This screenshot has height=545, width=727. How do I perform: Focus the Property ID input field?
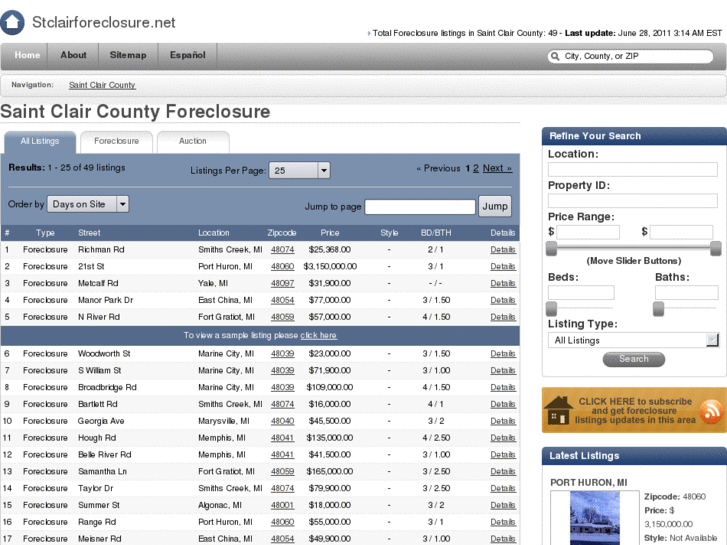pos(632,201)
